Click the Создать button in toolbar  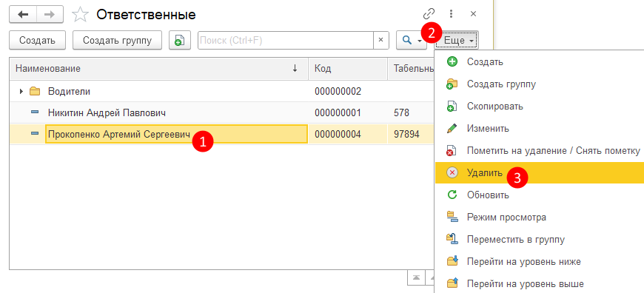point(37,40)
